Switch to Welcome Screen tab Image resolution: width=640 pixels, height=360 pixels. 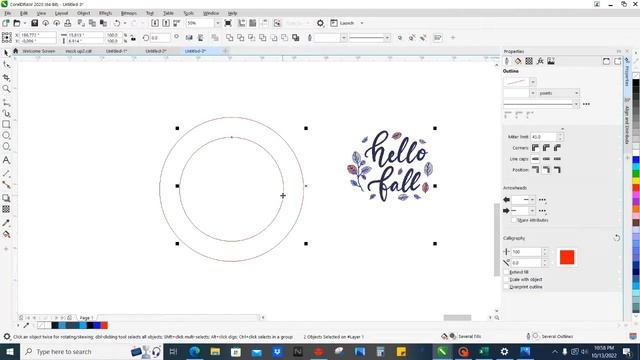[x=38, y=51]
